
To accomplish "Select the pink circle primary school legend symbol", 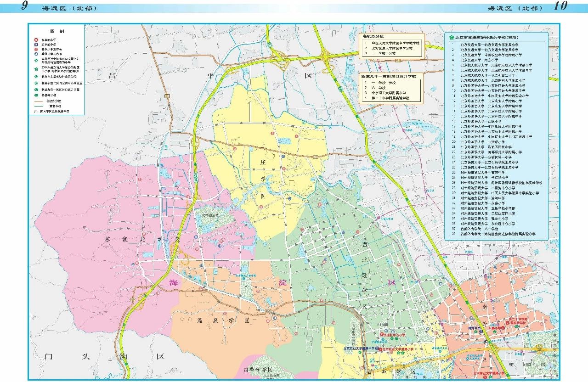I will tap(36, 49).
